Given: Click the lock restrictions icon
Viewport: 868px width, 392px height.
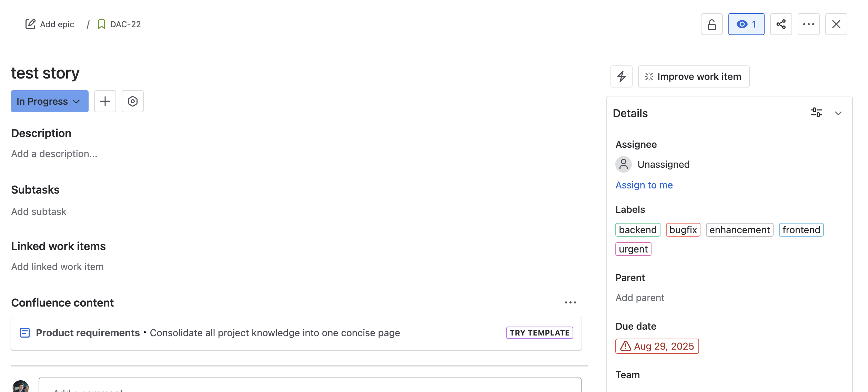Looking at the screenshot, I should pos(711,24).
